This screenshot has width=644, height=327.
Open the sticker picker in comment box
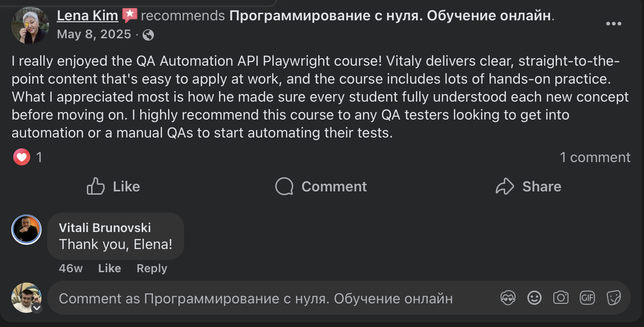point(613,298)
